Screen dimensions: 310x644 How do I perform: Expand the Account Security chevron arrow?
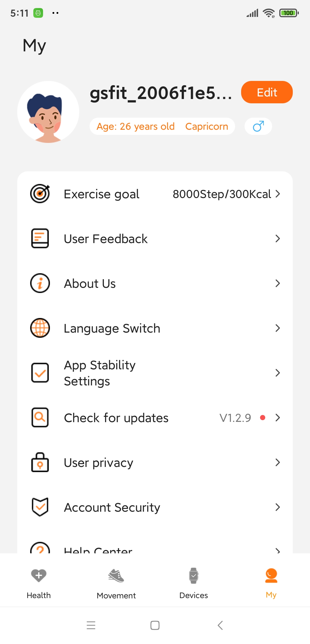tap(277, 507)
